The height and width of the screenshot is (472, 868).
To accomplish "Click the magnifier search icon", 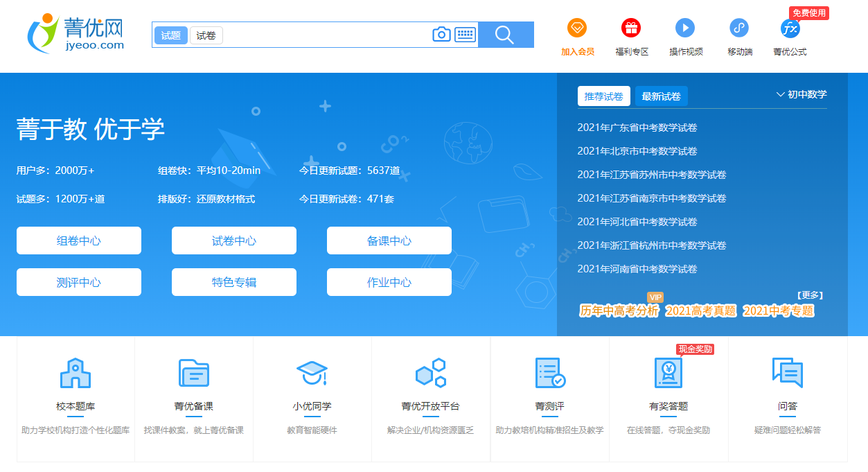I will point(504,34).
